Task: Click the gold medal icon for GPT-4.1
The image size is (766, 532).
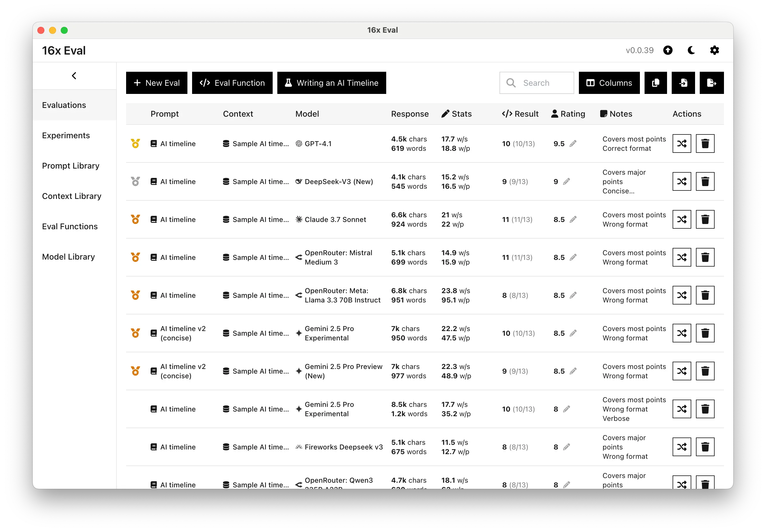Action: click(x=135, y=144)
